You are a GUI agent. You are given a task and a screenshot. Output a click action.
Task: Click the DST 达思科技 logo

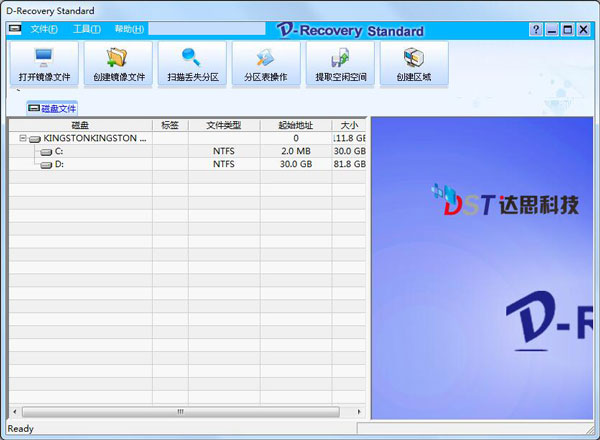(x=505, y=200)
